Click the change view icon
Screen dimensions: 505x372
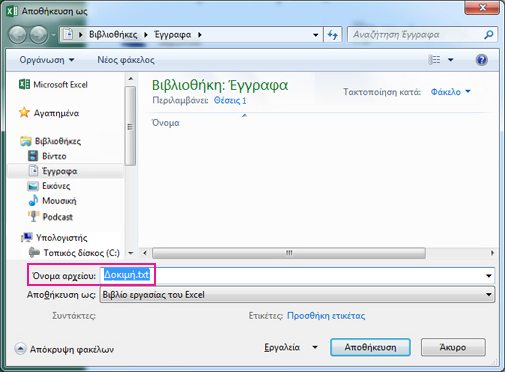point(434,60)
